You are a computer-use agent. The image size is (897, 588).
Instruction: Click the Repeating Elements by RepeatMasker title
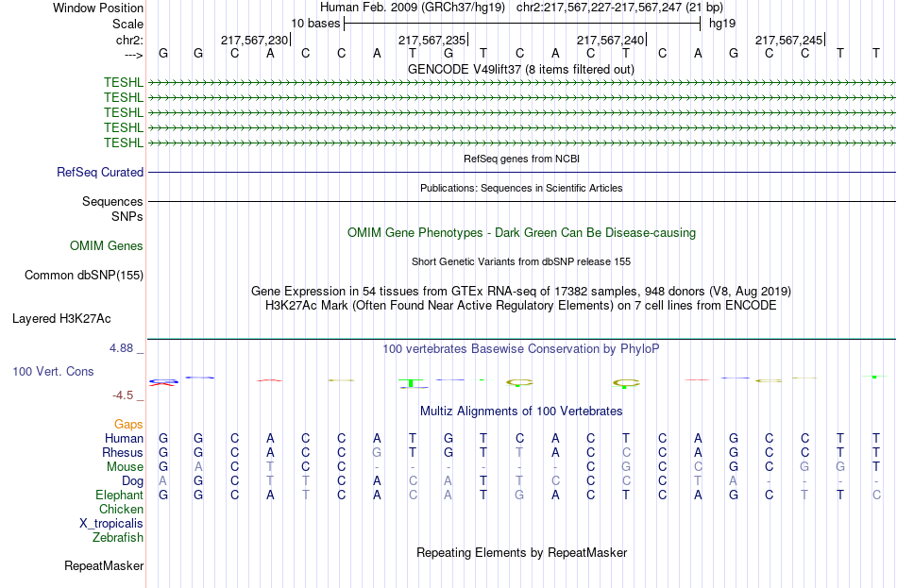pos(521,552)
